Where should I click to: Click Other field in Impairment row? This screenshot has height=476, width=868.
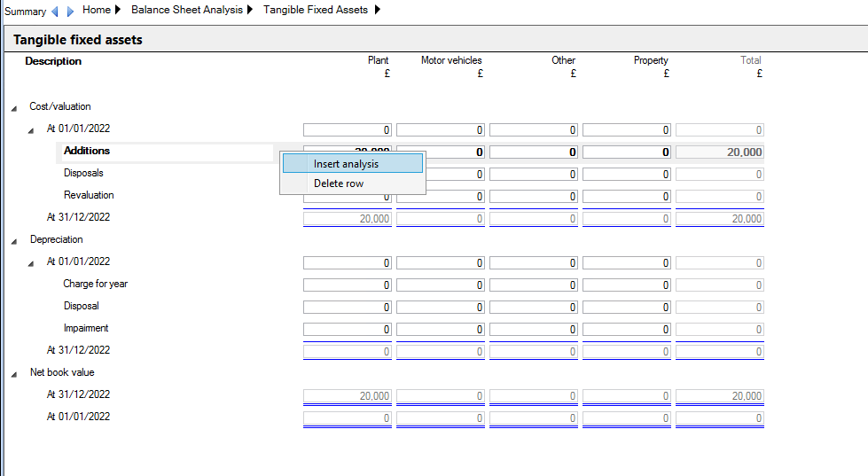(534, 330)
